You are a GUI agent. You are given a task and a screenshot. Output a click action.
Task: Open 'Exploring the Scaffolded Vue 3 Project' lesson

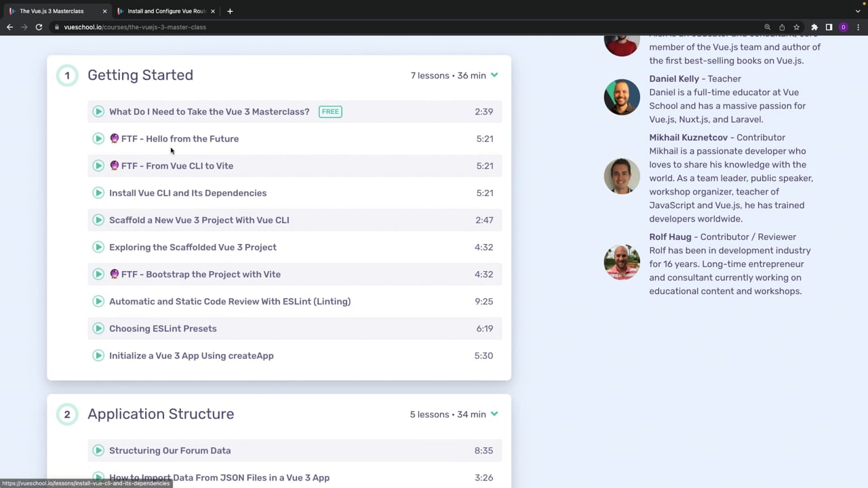pos(193,247)
